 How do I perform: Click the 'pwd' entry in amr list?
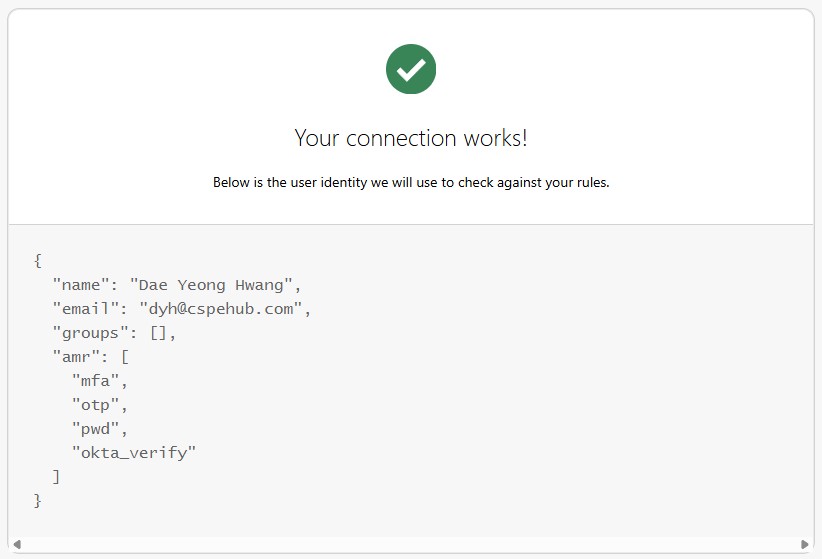click(x=95, y=429)
